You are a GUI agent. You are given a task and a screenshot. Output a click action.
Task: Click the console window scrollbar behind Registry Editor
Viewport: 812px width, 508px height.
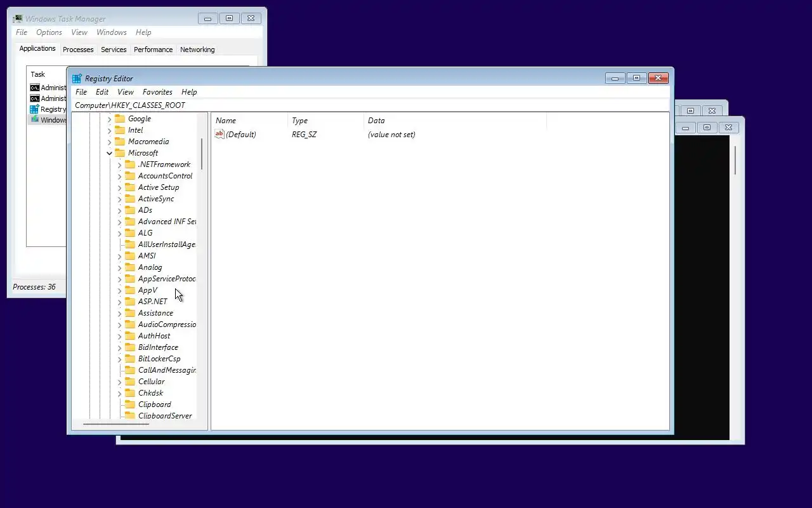[735, 160]
